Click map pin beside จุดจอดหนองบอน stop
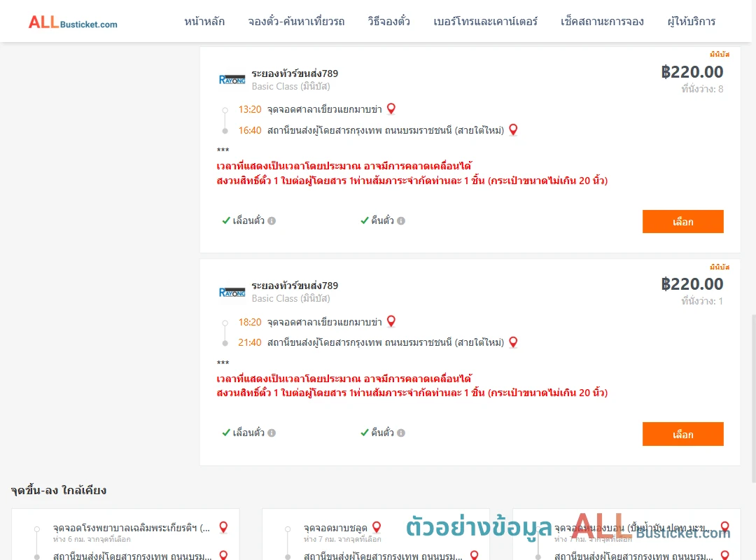 coord(724,527)
